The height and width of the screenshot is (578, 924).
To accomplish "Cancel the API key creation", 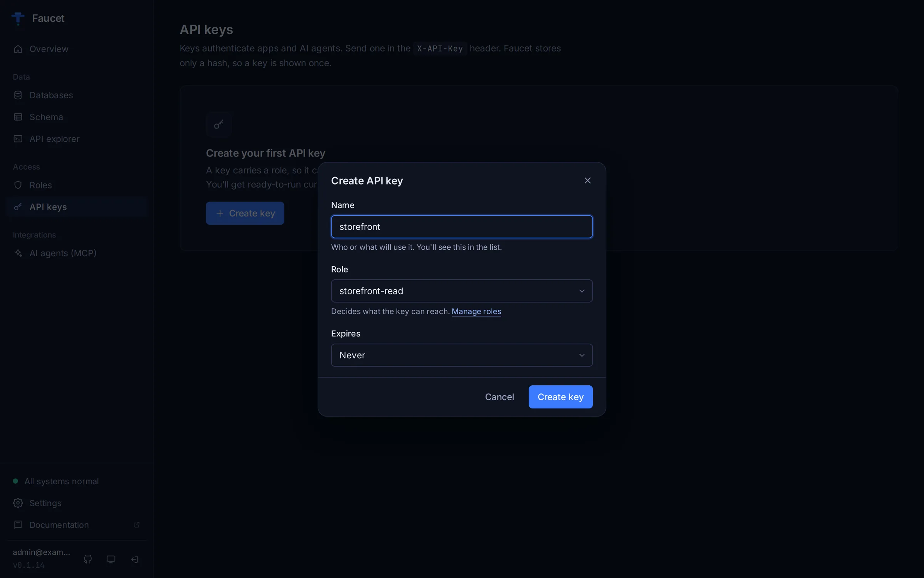I will pos(499,397).
